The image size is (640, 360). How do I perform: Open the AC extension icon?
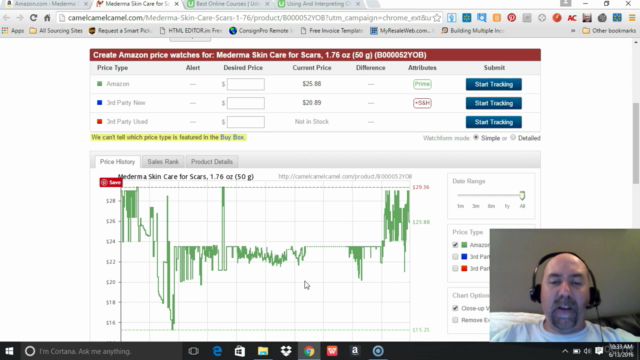(572, 18)
